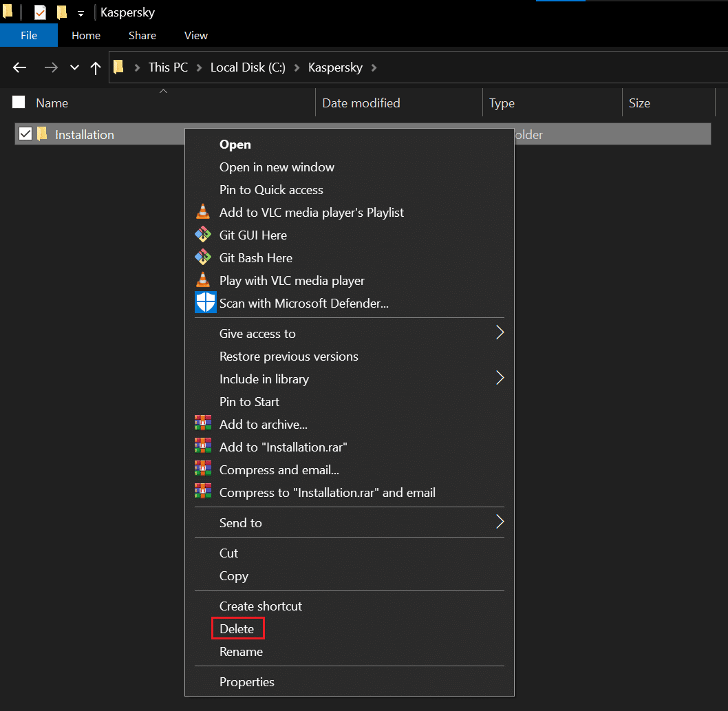Click the WinRAR icon beside Compress and email

point(203,469)
